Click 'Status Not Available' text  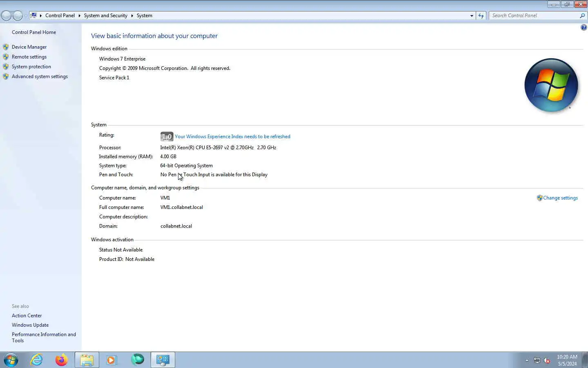point(121,250)
